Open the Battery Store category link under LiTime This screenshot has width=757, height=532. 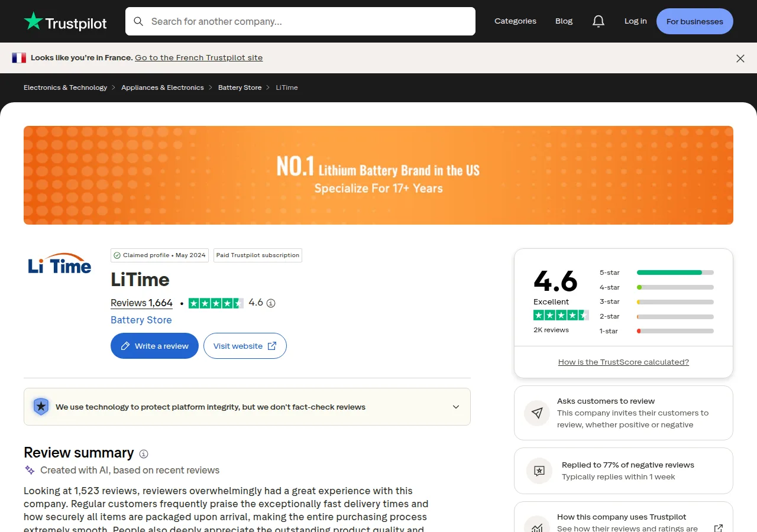click(141, 320)
